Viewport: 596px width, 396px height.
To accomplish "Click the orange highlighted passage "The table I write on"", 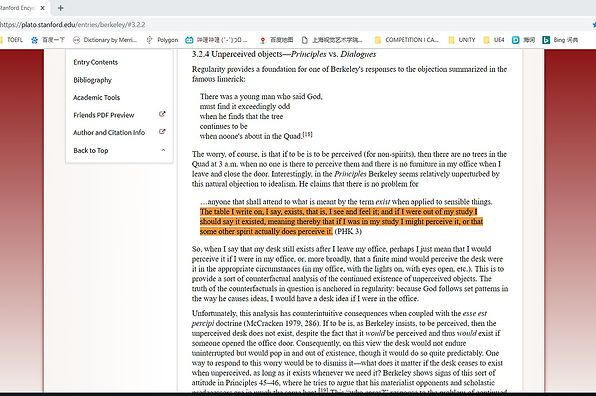I will pos(341,221).
